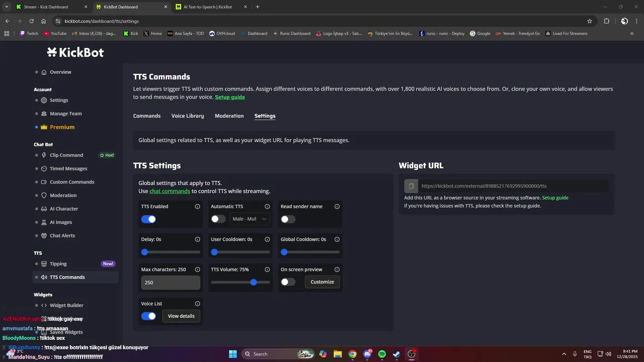Click the View details button for Voice List
Image resolution: width=644 pixels, height=362 pixels.
(x=181, y=316)
